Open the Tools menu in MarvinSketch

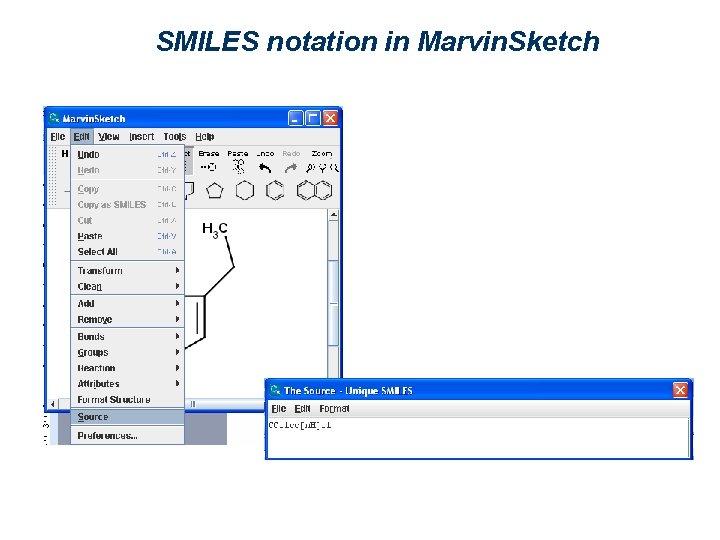tap(175, 136)
